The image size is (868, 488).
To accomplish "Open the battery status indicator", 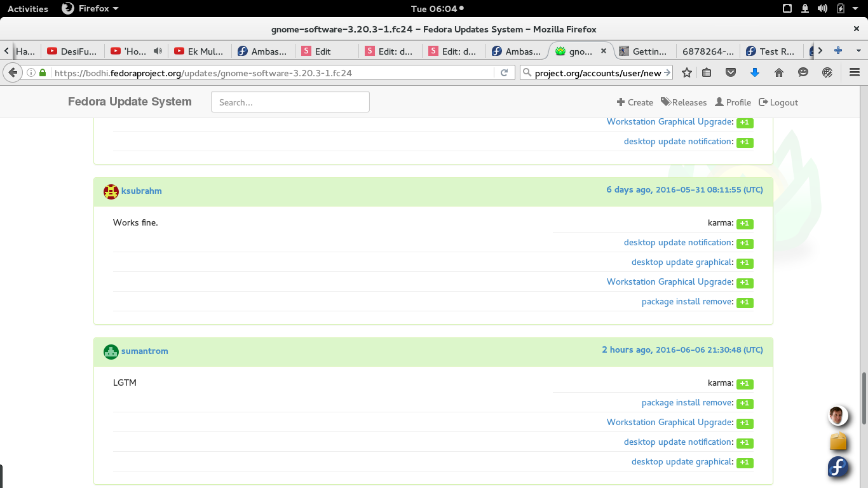I will [x=841, y=9].
